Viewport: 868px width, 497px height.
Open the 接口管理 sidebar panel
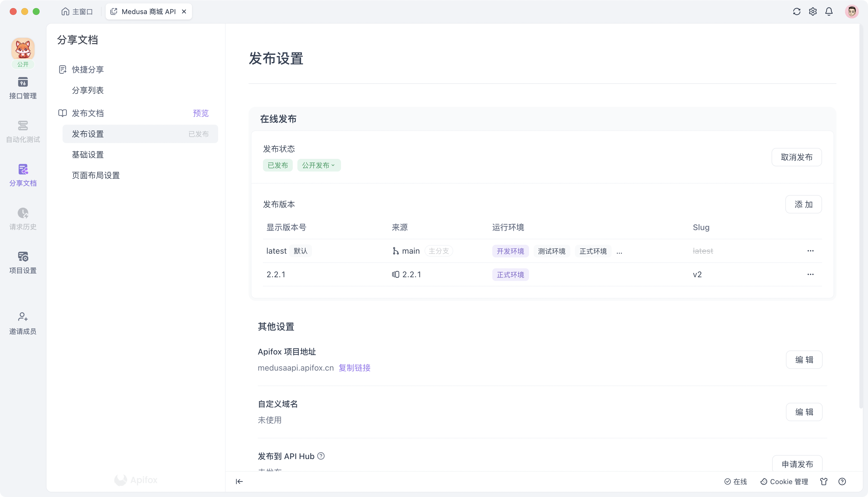pos(22,88)
